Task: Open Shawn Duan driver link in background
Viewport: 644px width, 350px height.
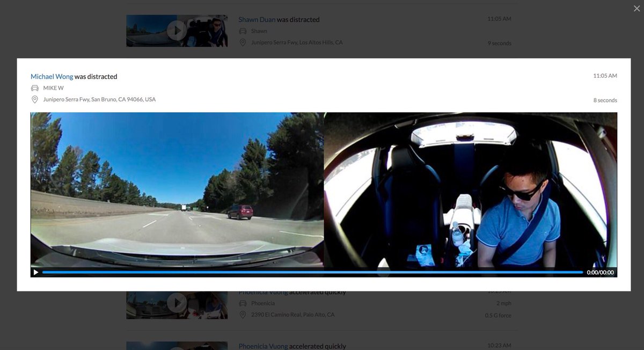Action: coord(257,20)
